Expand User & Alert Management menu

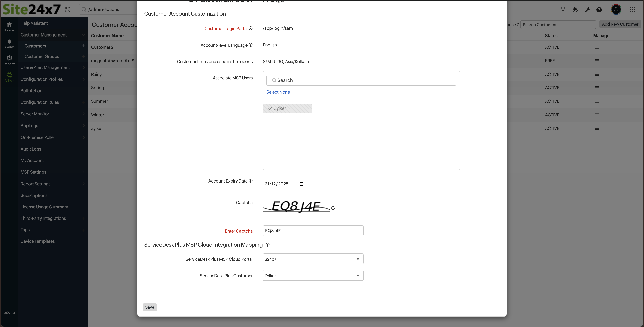45,67
